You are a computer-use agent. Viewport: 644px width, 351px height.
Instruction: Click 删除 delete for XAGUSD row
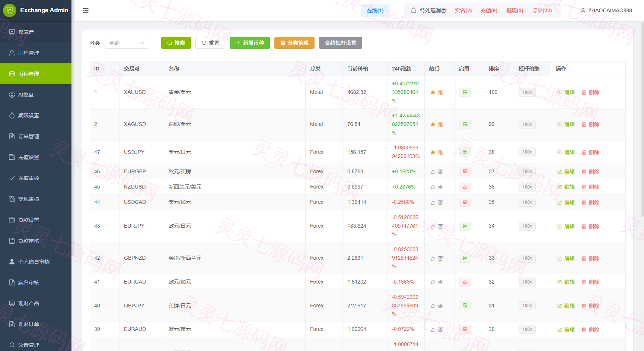click(590, 124)
